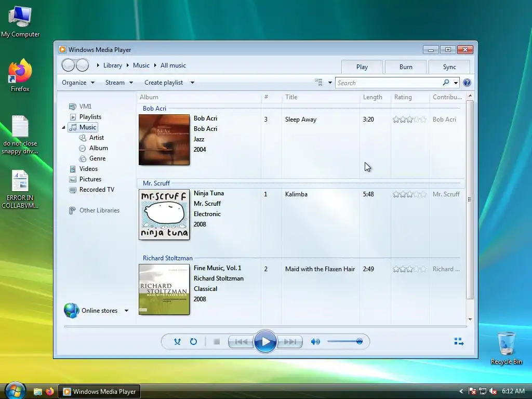532x399 pixels.
Task: Open the Windows Start orb
Action: (x=15, y=391)
